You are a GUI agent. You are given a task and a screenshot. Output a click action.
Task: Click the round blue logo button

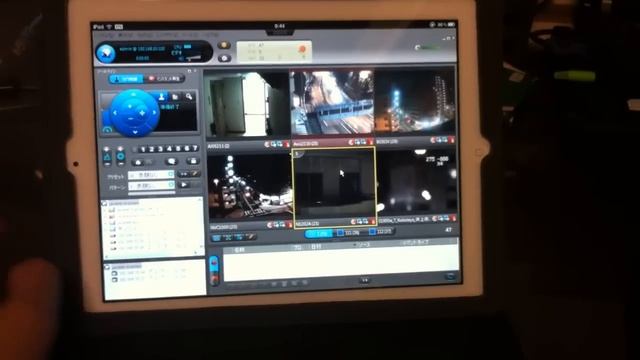pyautogui.click(x=106, y=53)
